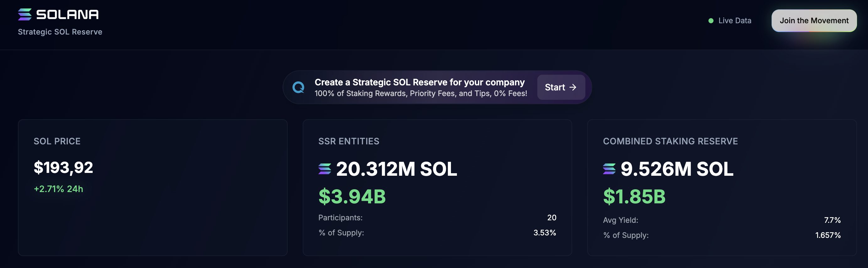868x268 pixels.
Task: Click the arrow icon in Start button
Action: pos(573,87)
